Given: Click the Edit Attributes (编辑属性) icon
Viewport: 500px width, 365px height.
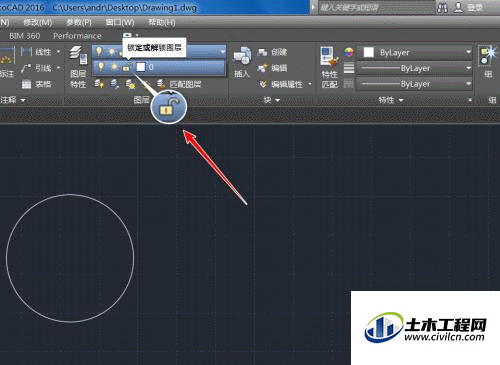Looking at the screenshot, I should pyautogui.click(x=263, y=84).
